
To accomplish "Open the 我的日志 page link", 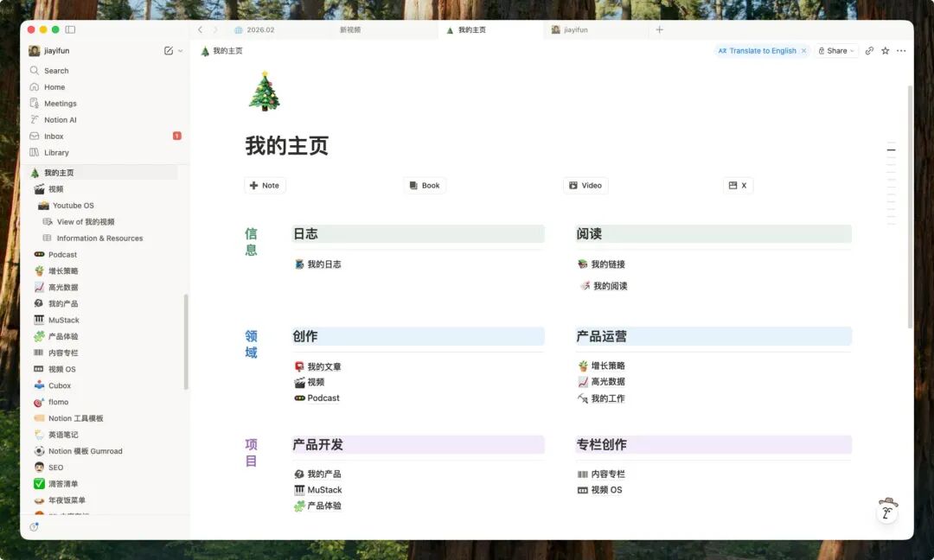I will point(318,264).
